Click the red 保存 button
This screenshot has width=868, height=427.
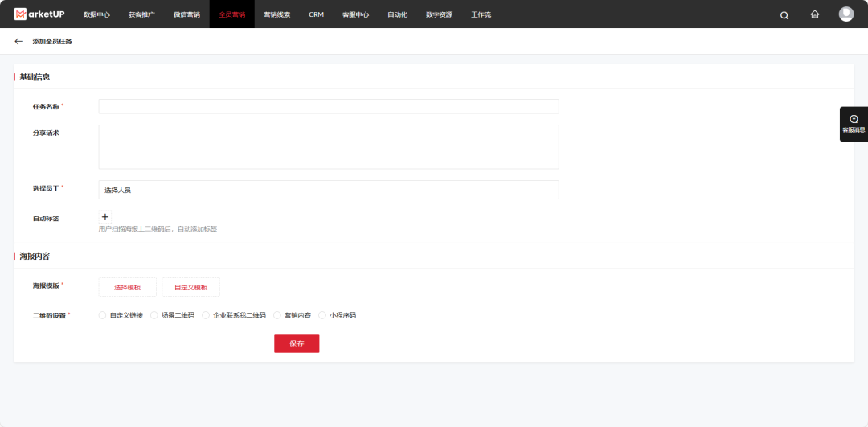[297, 343]
